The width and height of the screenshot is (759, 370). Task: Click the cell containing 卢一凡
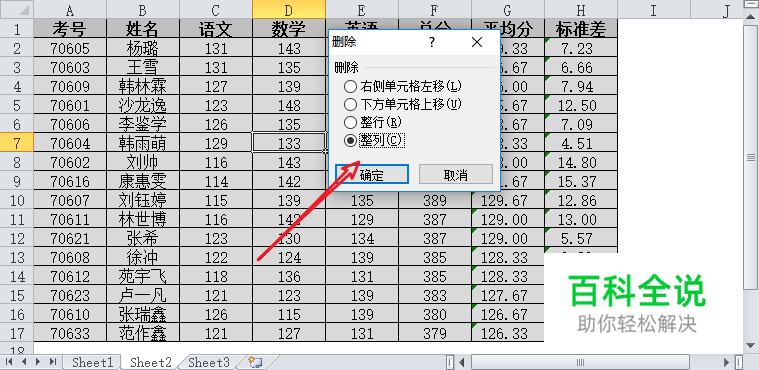click(143, 295)
